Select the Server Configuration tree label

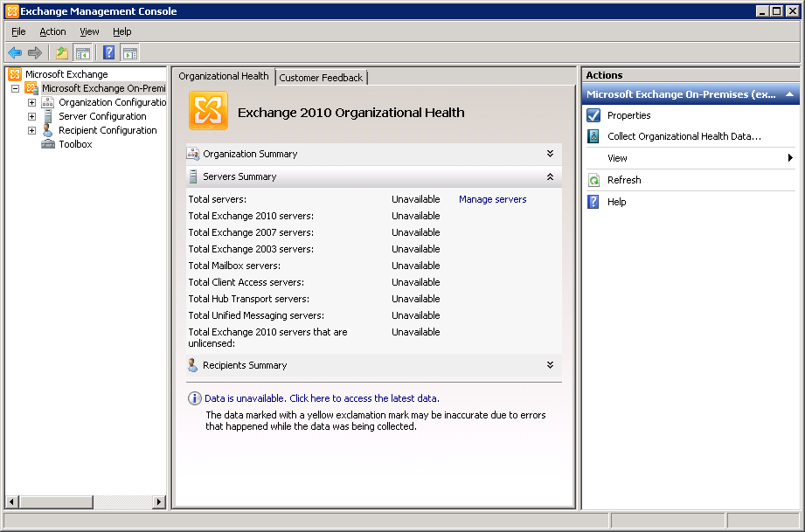coord(102,116)
